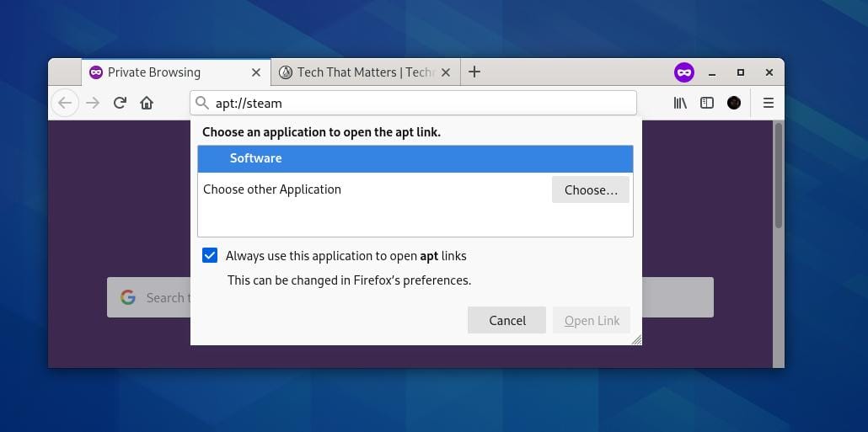Go to the Home page
The height and width of the screenshot is (432, 868).
tap(147, 103)
